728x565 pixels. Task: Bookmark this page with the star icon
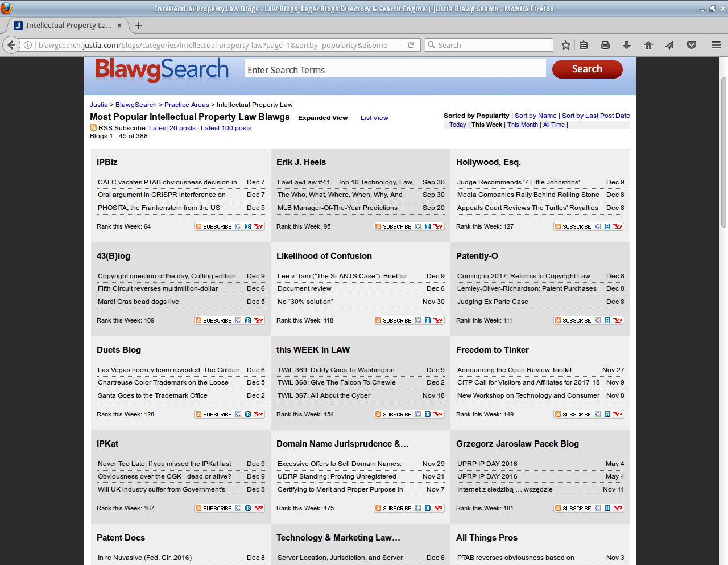[x=566, y=45]
